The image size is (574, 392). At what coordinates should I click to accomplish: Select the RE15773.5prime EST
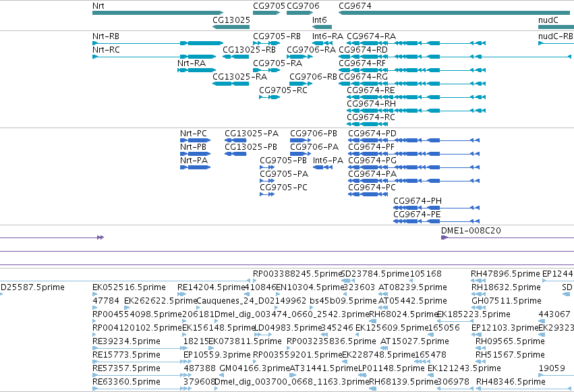[x=142, y=362]
